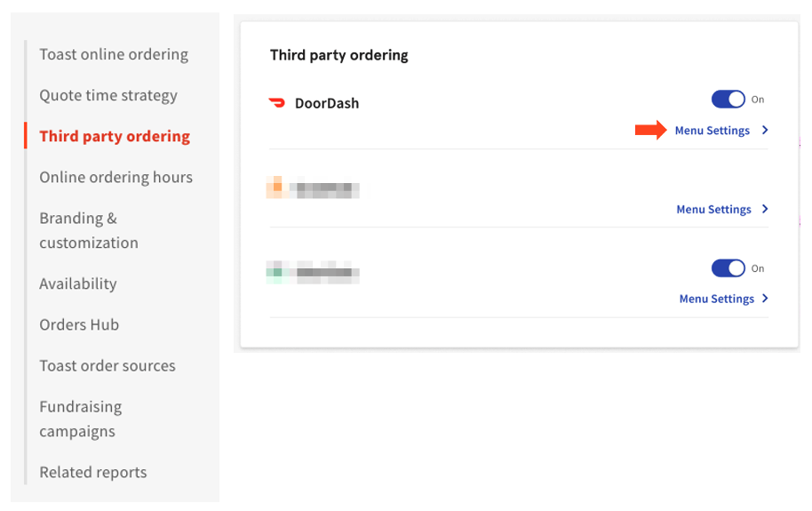Click the DoorDash logo icon
Image resolution: width=812 pixels, height=511 pixels.
point(277,103)
